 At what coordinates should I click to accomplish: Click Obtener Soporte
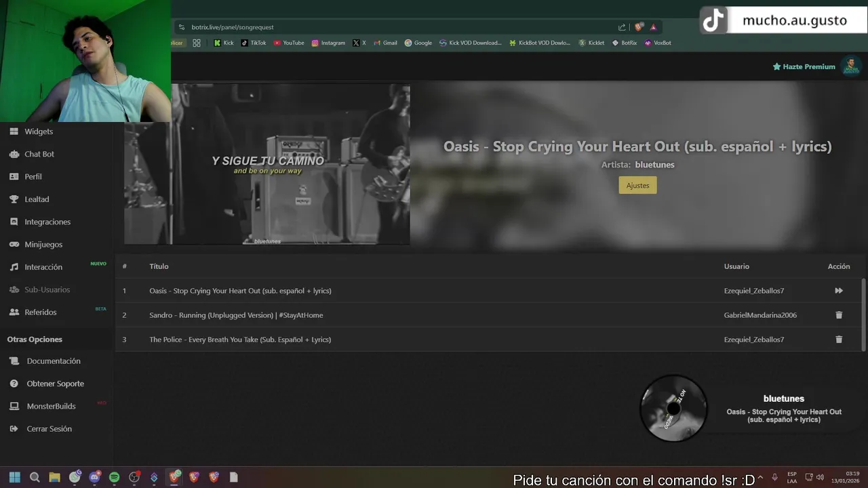[x=56, y=384]
